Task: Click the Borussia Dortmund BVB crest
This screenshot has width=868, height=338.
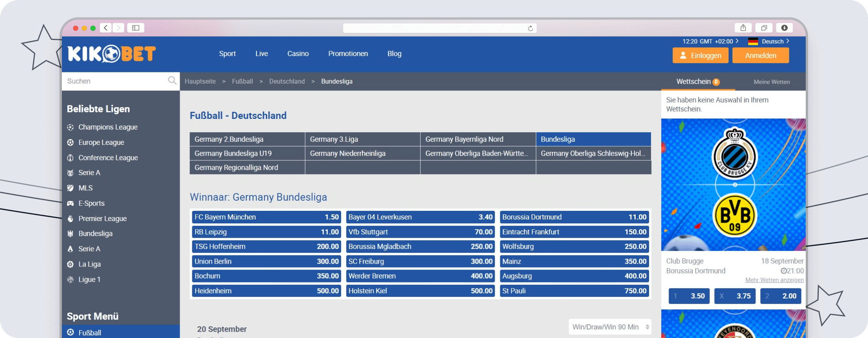Action: pyautogui.click(x=735, y=216)
